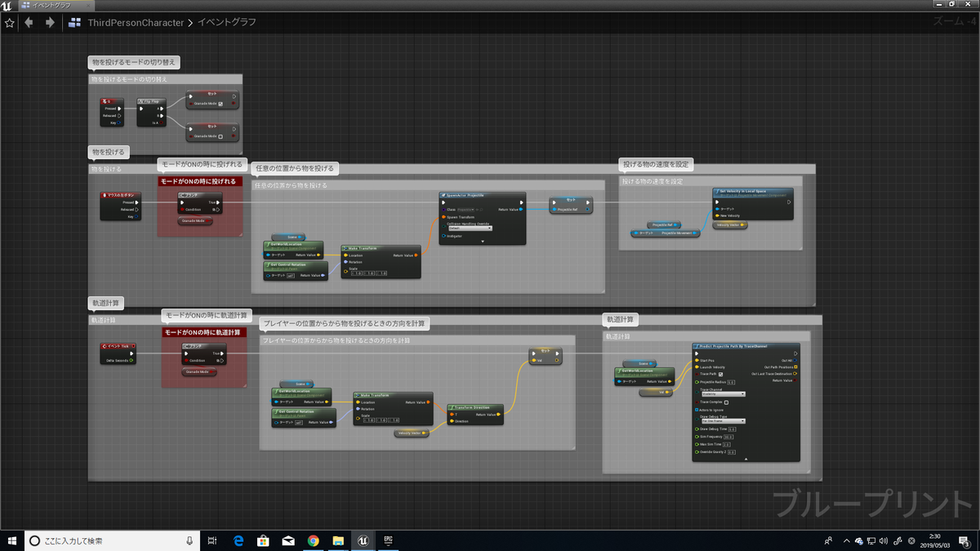The height and width of the screenshot is (551, 980).
Task: Click the Spawn Transform input pin
Action: point(443,217)
